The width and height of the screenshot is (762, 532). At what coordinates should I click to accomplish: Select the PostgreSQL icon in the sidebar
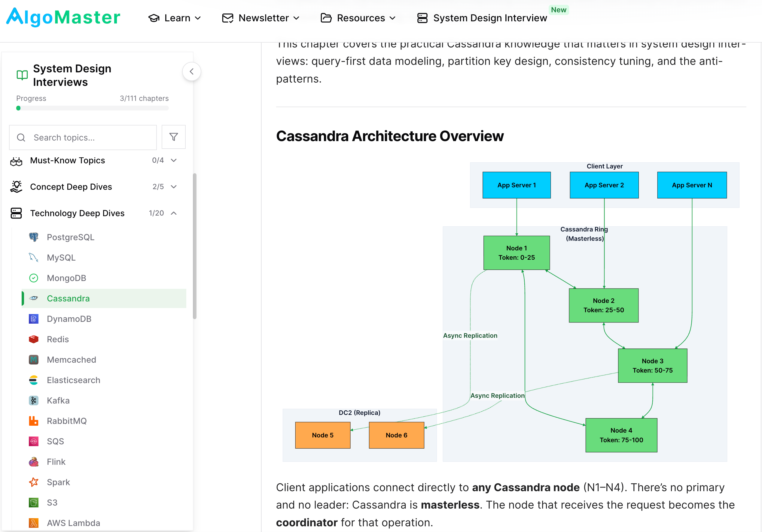[x=34, y=237]
